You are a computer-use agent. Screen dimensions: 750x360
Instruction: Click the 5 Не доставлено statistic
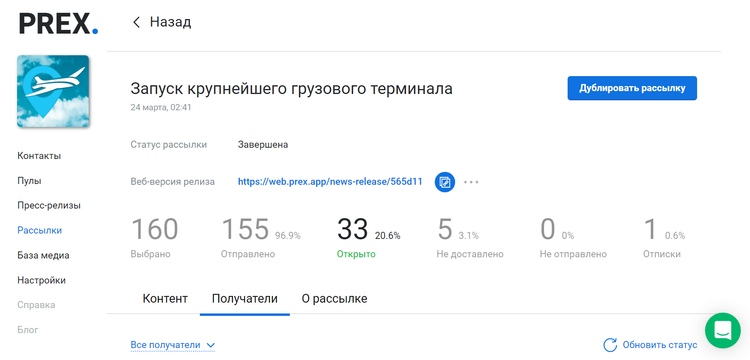[470, 237]
